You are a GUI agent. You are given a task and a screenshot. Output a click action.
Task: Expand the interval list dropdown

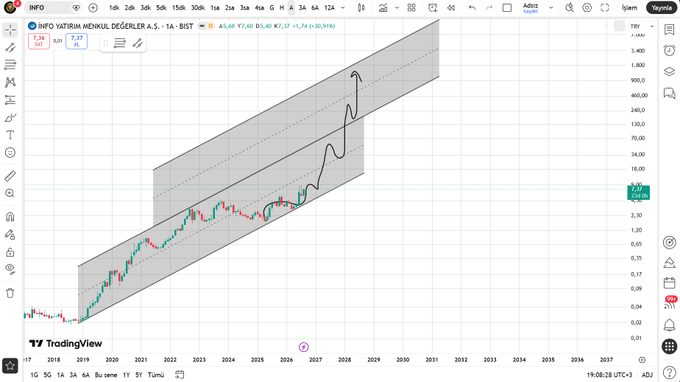pyautogui.click(x=343, y=8)
